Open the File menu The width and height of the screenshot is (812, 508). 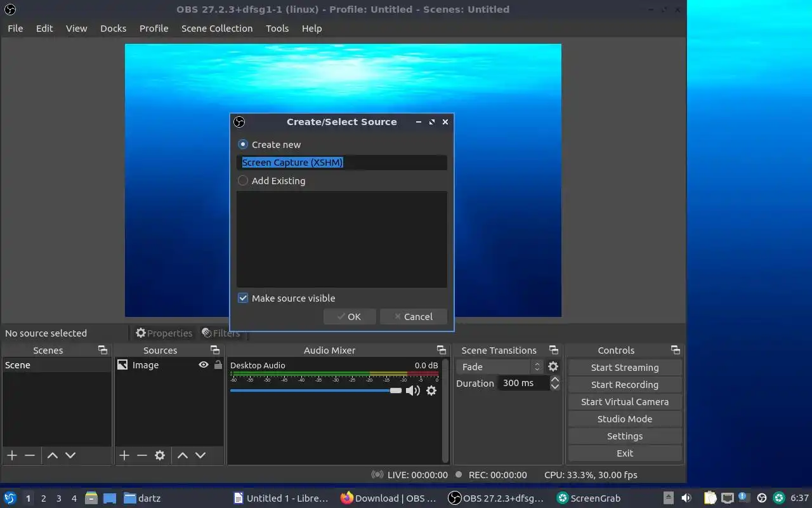15,29
